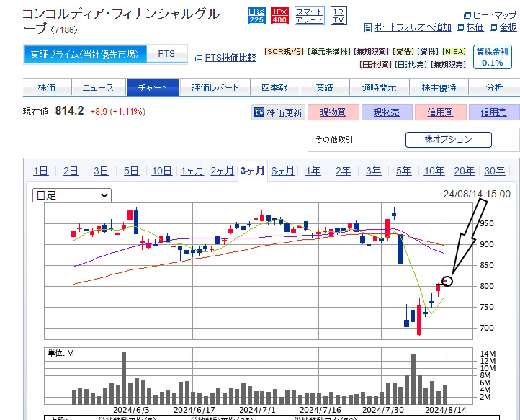Set chart period to 20年
The height and width of the screenshot is (420, 520).
point(465,171)
